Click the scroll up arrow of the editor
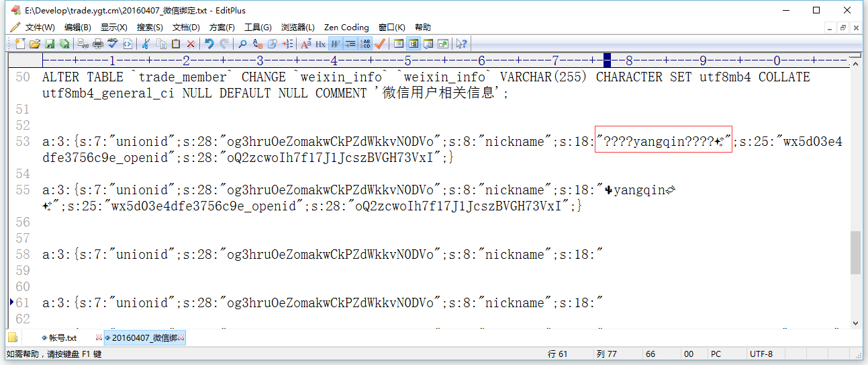The height and width of the screenshot is (365, 868). point(855,64)
